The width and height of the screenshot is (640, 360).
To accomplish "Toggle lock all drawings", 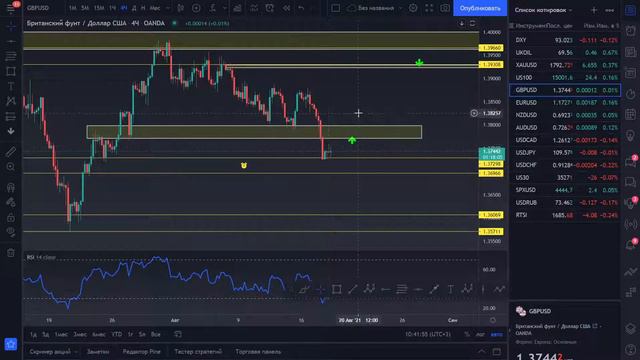I will pyautogui.click(x=11, y=218).
